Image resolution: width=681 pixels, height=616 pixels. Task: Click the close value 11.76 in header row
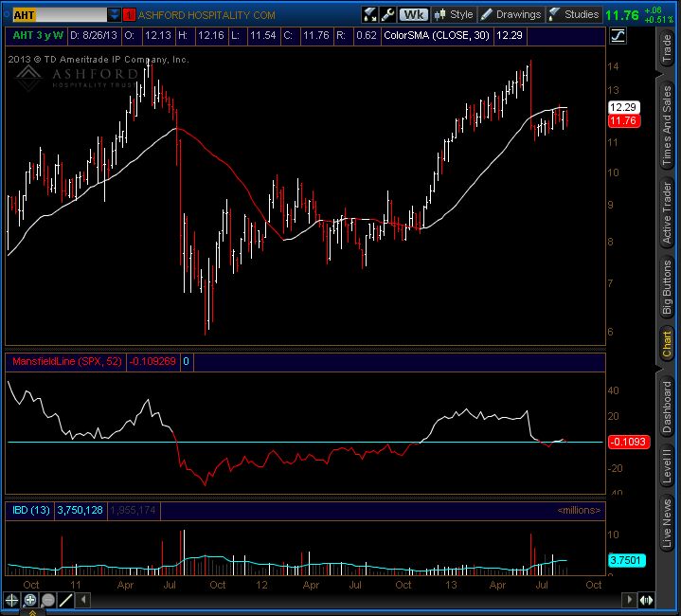click(315, 36)
